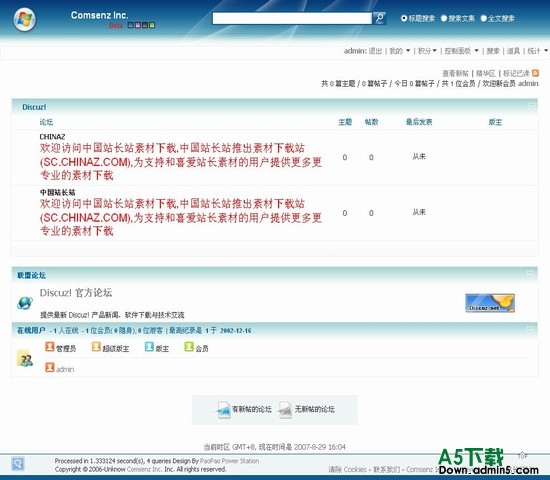Open the 统计 dropdown menu
The width and height of the screenshot is (550, 480).
point(538,51)
